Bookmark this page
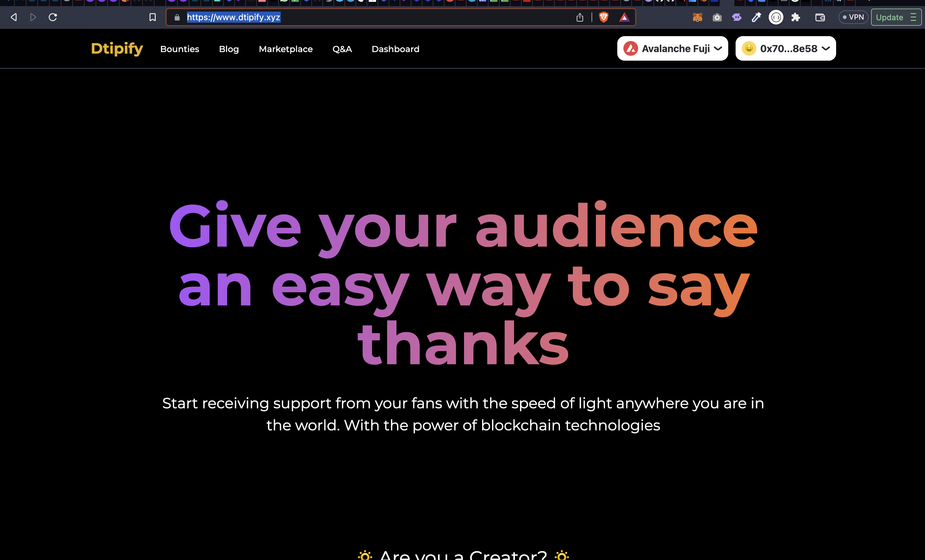Screen dimensions: 925x560 pos(152,17)
